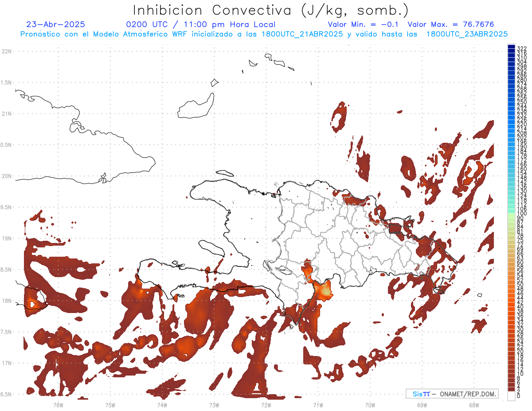Viewport: 532px width, 411px height.
Task: Click the '7.5N' latitude label
Action: (7, 332)
